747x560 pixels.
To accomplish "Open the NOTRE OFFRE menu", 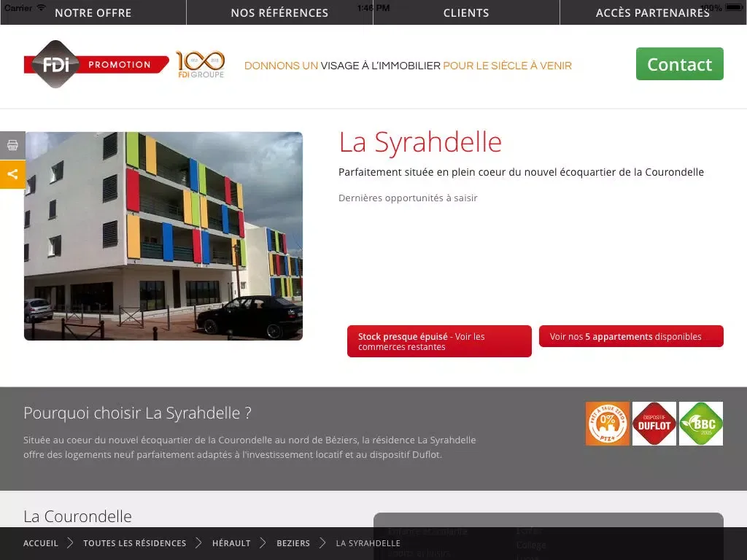I will [93, 13].
